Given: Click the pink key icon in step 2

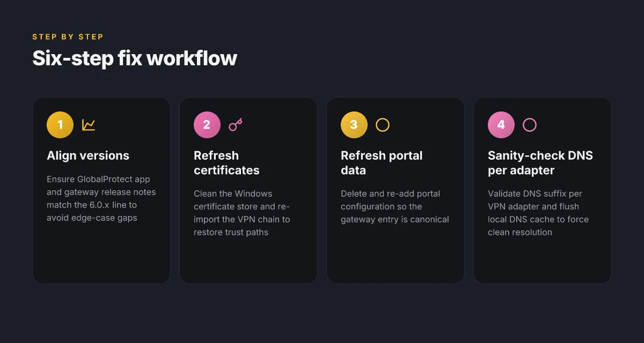Looking at the screenshot, I should point(236,125).
